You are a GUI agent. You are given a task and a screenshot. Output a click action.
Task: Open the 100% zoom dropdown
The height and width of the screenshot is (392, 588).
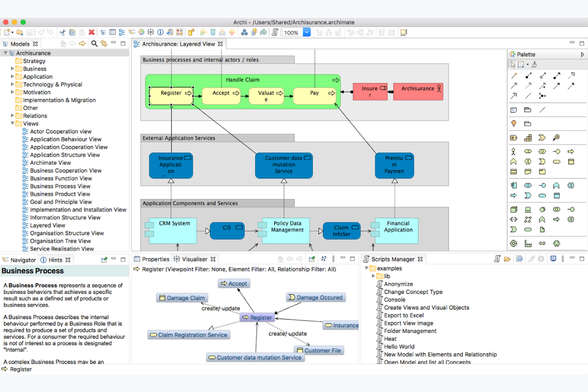coord(307,33)
